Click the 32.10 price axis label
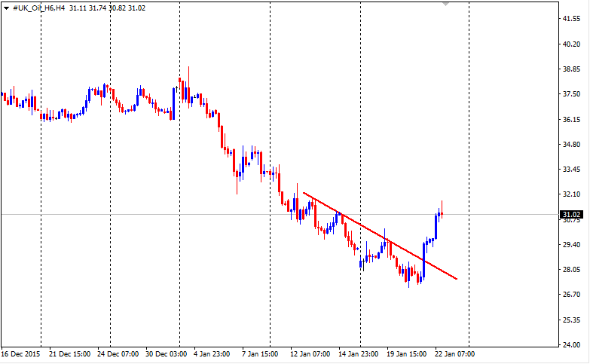Screen dimensions: 590x364 (x=571, y=194)
